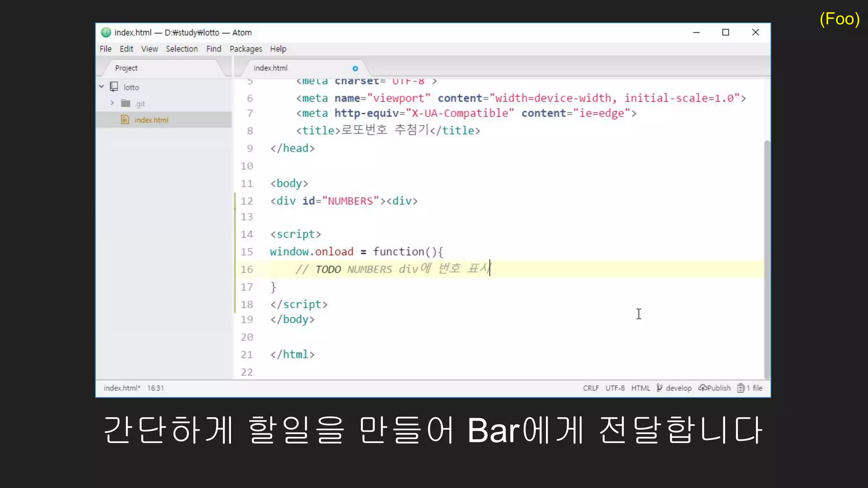Click the 16:31 cursor position indicator

pyautogui.click(x=156, y=388)
